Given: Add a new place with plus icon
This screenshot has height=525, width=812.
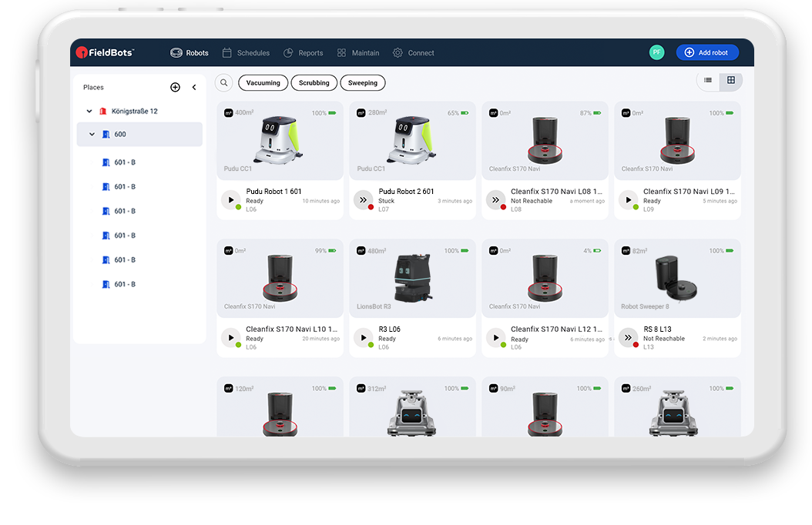Looking at the screenshot, I should pos(175,88).
